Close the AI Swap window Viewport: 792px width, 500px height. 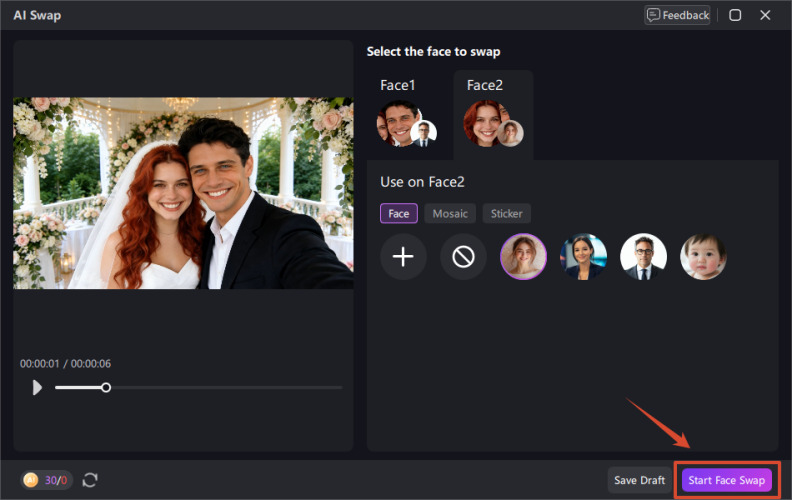click(x=765, y=15)
